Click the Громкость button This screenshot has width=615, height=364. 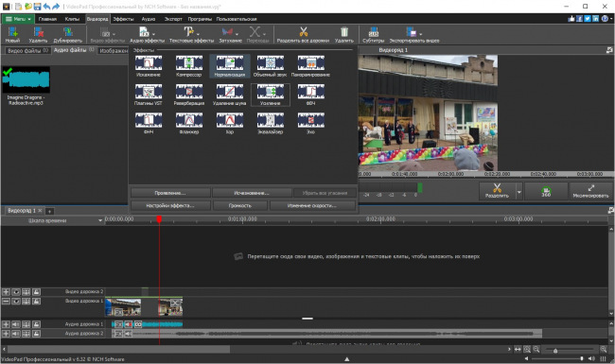pyautogui.click(x=240, y=205)
